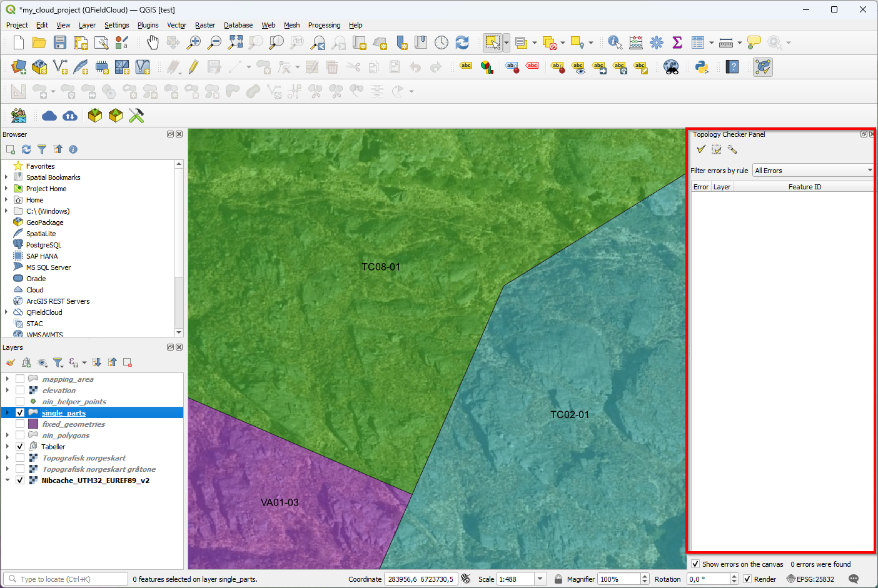Click the Feature ID column header
The height and width of the screenshot is (588, 878).
(x=804, y=187)
